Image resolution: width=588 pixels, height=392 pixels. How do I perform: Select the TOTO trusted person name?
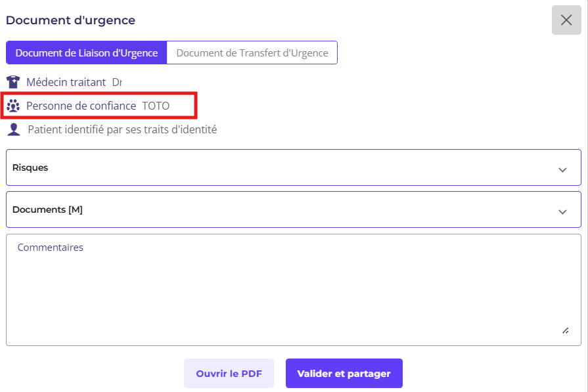point(156,106)
